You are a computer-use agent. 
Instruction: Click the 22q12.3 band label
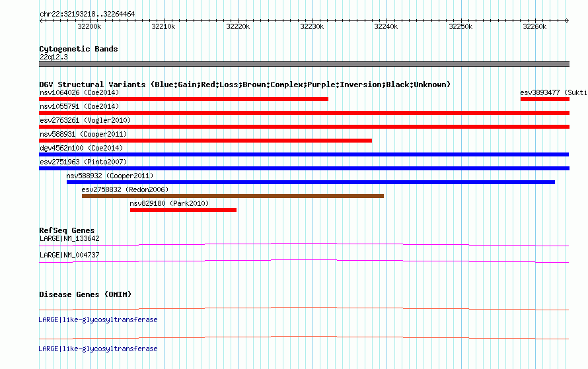pyautogui.click(x=54, y=57)
